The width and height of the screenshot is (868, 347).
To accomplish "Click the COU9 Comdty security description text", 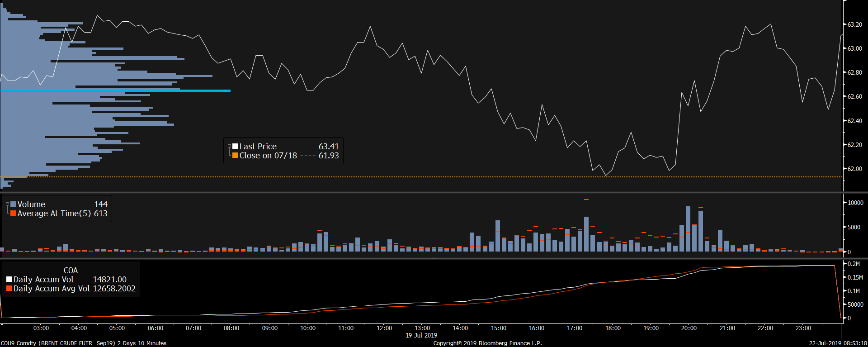I will 84,343.
